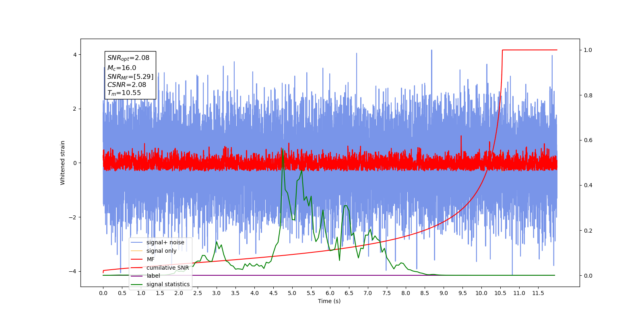
Task: Click the x-axis tick label 9.0
Action: pyautogui.click(x=444, y=293)
